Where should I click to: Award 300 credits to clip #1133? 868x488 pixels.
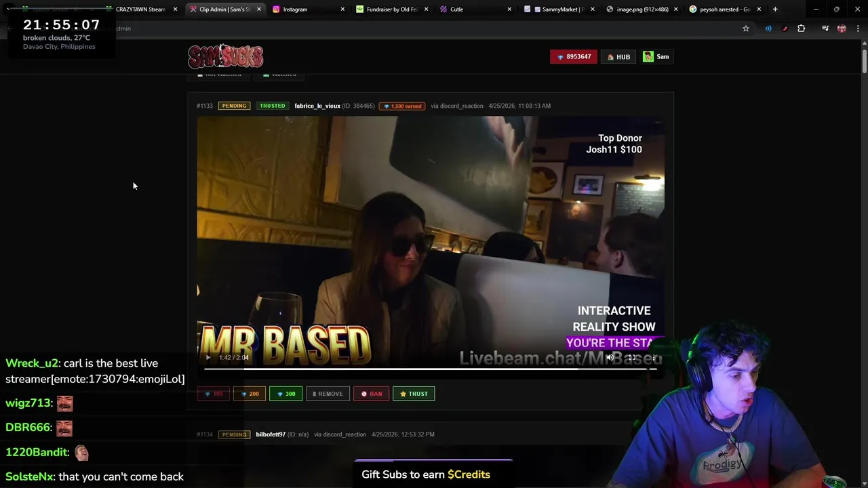(x=285, y=394)
